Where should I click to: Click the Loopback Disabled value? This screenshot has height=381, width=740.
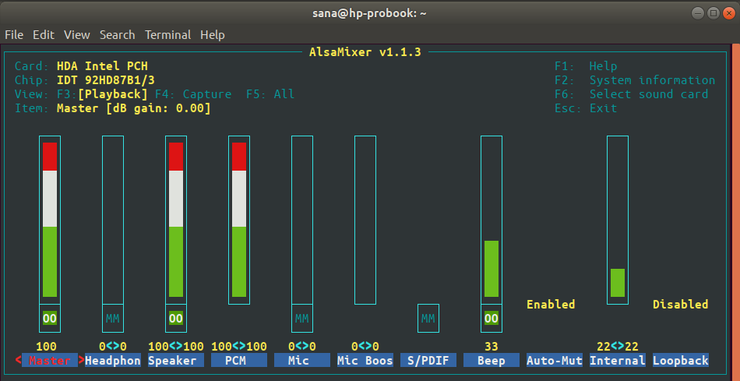point(681,305)
